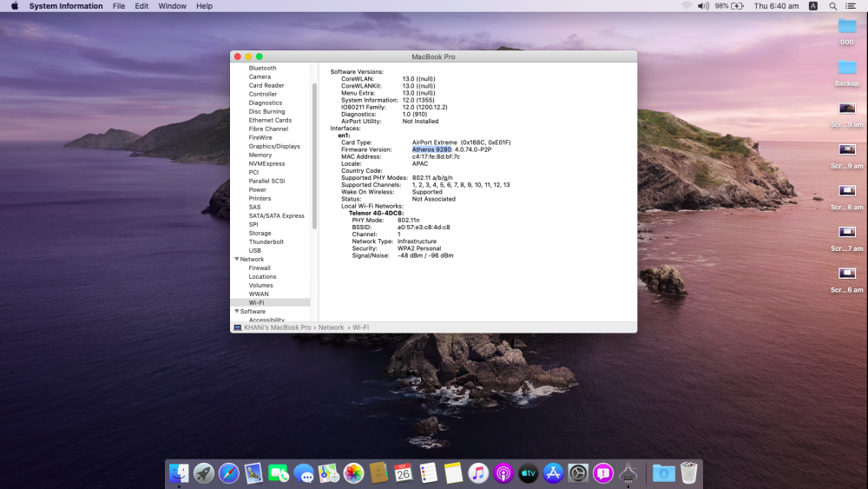Click input source 'A' icon in menu bar
This screenshot has width=868, height=489.
813,6
